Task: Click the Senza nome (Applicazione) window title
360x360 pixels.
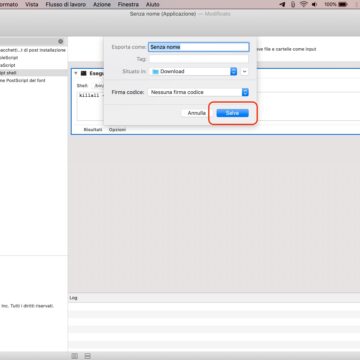Action: (163, 14)
